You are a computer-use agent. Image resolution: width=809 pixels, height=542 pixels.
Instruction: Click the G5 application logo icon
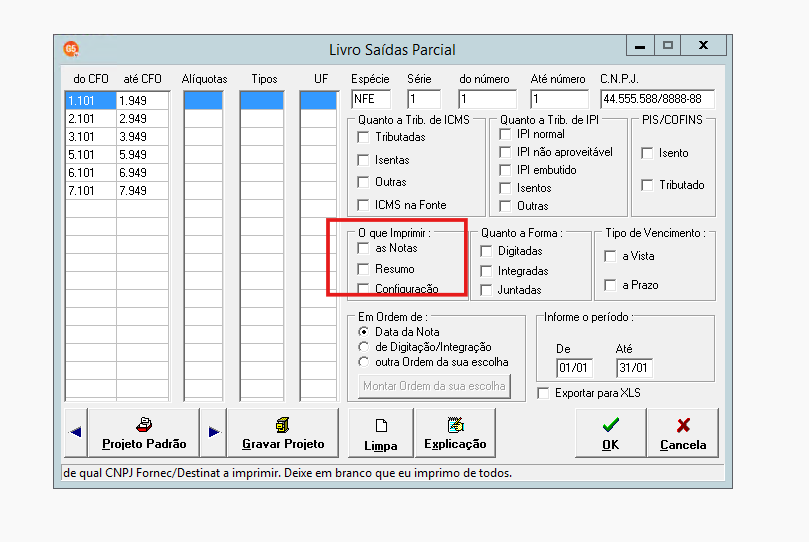coord(71,49)
